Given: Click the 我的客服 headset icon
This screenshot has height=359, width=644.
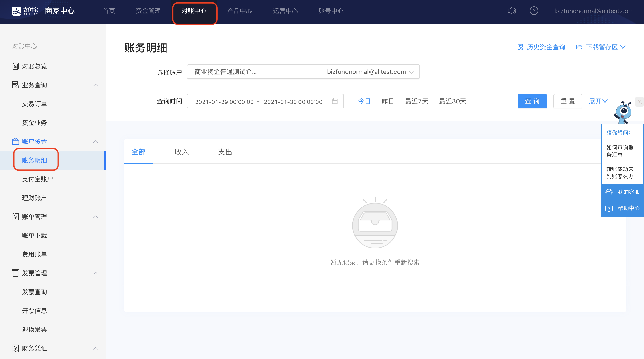Looking at the screenshot, I should click(x=609, y=192).
